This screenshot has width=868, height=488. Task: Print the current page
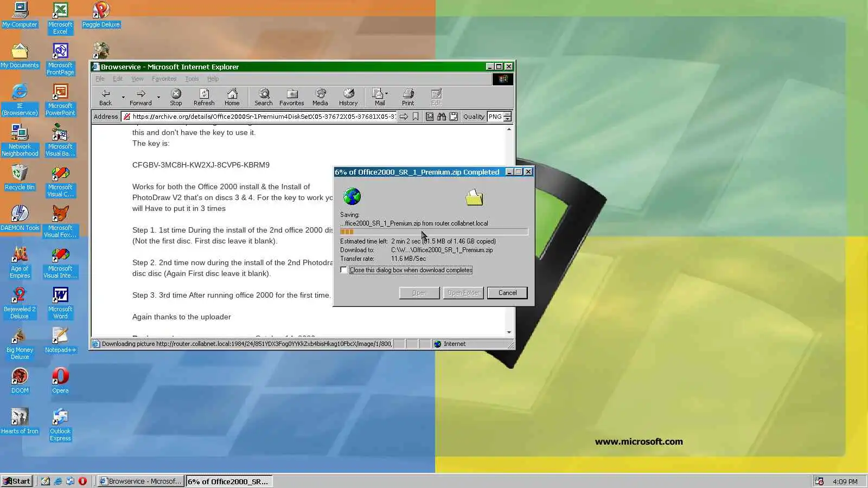[x=408, y=97]
